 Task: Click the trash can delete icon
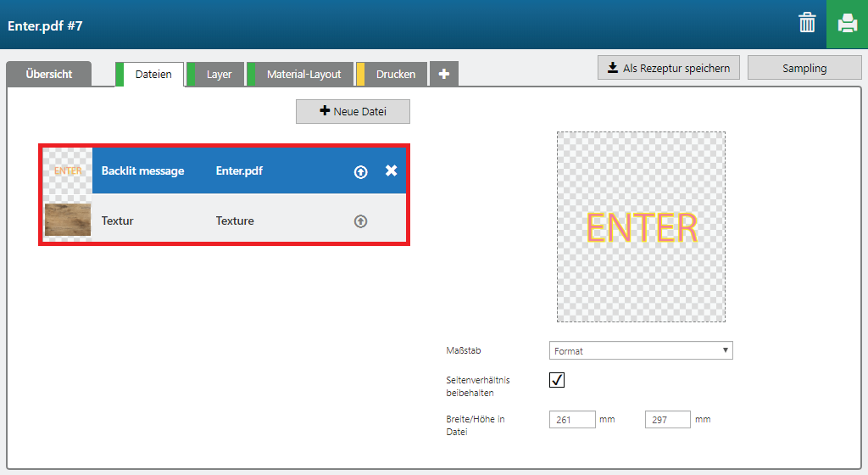[x=807, y=24]
